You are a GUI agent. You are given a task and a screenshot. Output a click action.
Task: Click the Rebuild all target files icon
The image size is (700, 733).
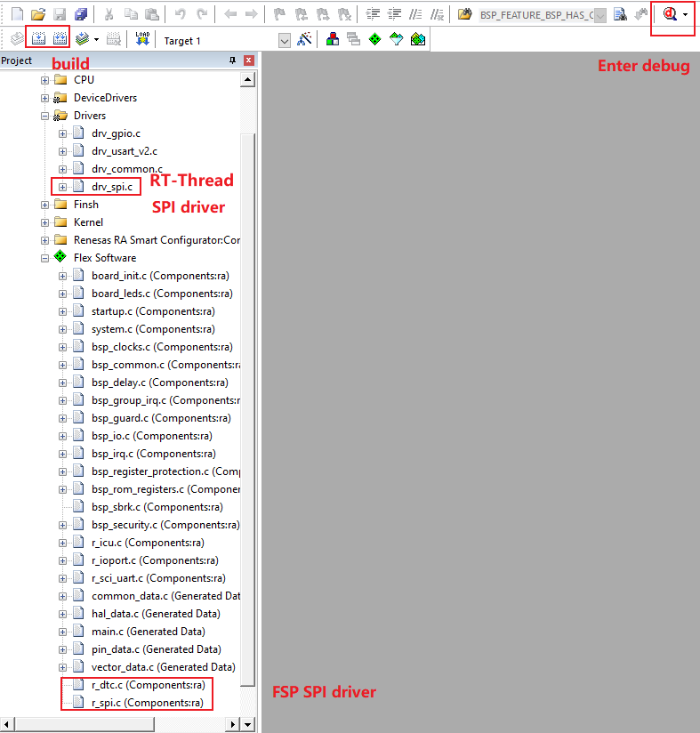pos(60,40)
